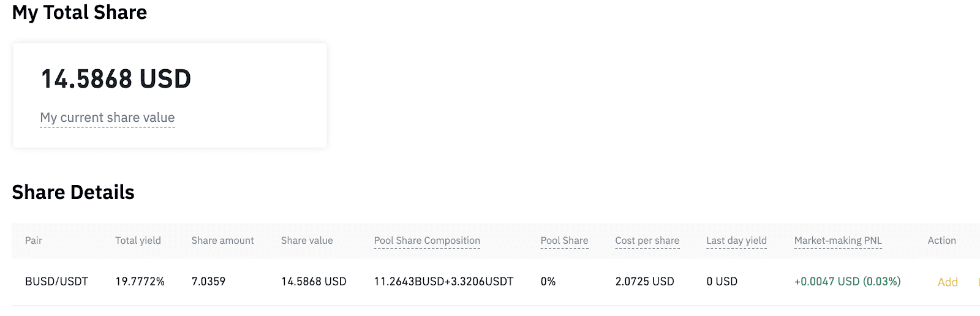This screenshot has width=980, height=316.
Task: Click the Pool Share Composition column header
Action: click(x=427, y=241)
